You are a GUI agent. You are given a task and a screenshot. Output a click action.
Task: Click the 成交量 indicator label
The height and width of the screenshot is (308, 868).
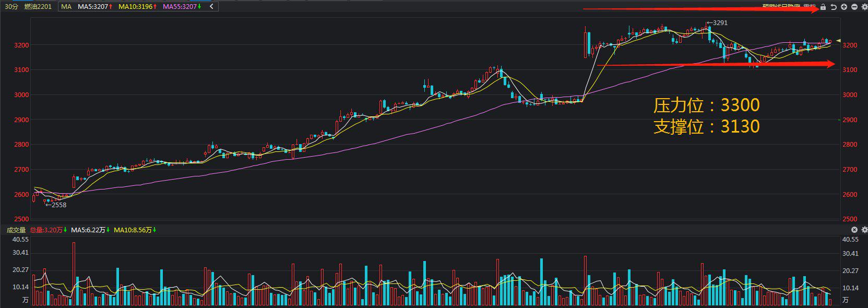point(16,230)
